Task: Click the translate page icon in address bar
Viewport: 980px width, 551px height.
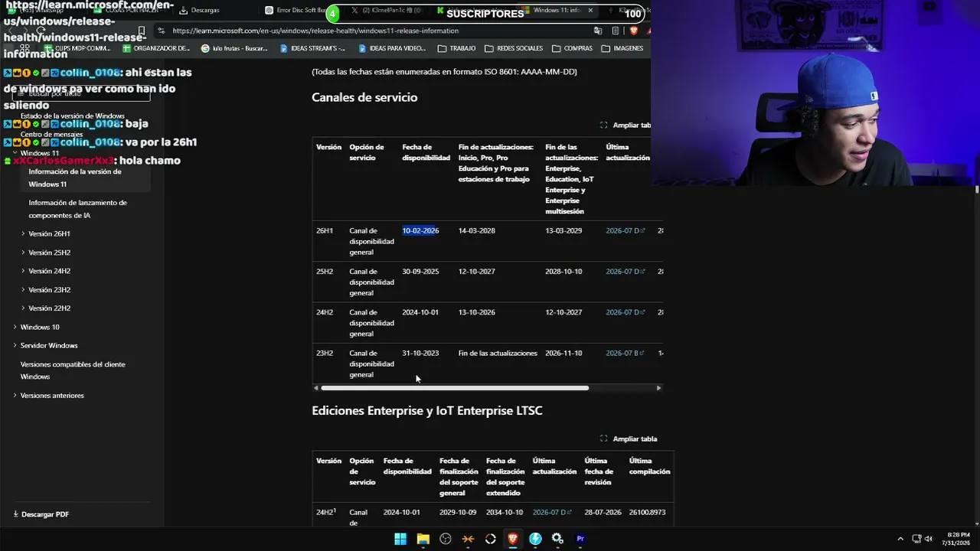Action: tap(598, 31)
